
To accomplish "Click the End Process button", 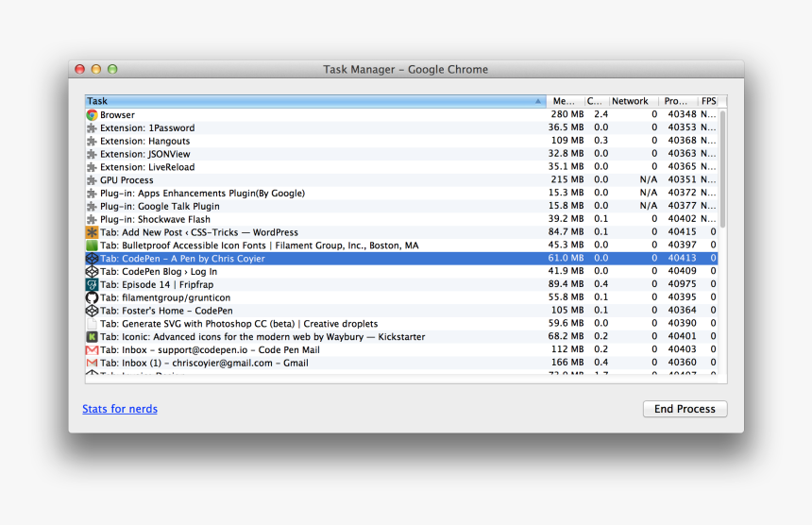I will [685, 409].
